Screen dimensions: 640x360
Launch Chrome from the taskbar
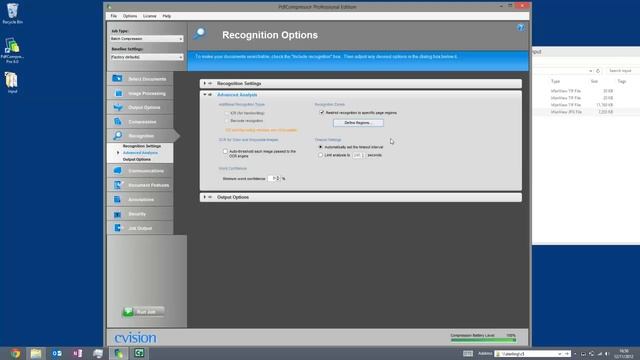coord(16,353)
